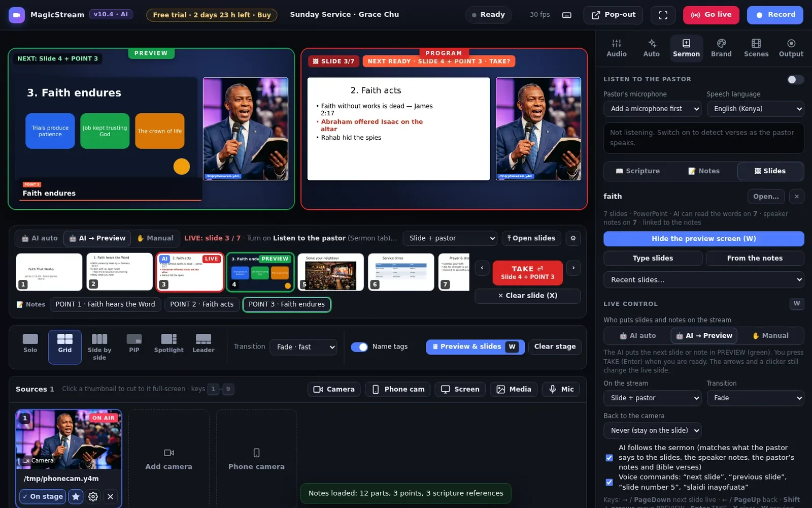Expand the Recent slides dropdown
This screenshot has width=812, height=508.
(x=704, y=280)
